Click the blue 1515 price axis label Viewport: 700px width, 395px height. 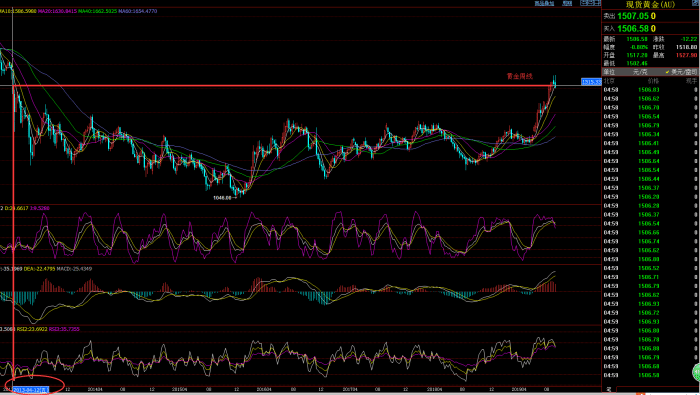[591, 82]
